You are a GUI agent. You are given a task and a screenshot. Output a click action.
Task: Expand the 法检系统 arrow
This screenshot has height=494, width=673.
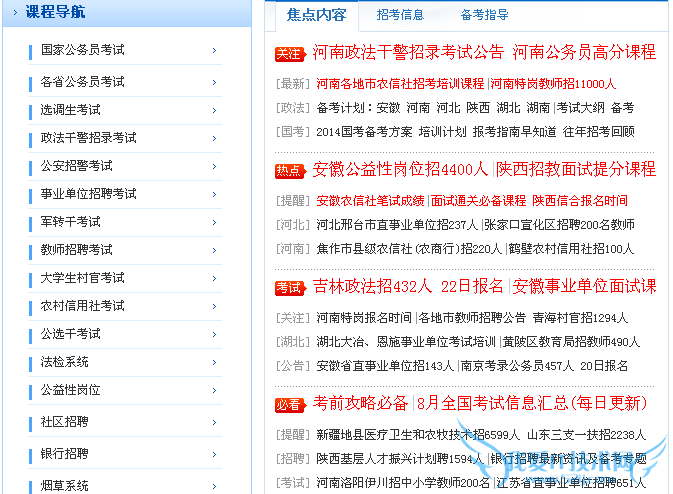(214, 363)
